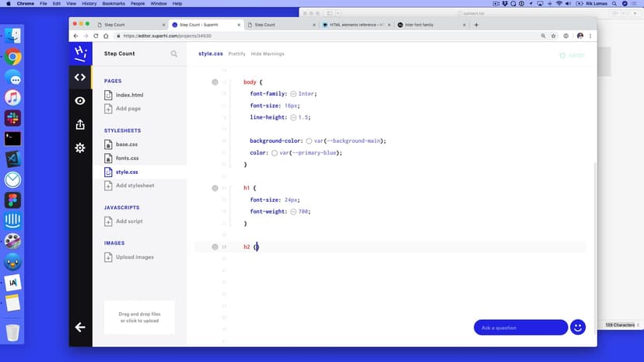Switch to HTML elements reference browser tab
This screenshot has width=644, height=362.
click(x=356, y=25)
